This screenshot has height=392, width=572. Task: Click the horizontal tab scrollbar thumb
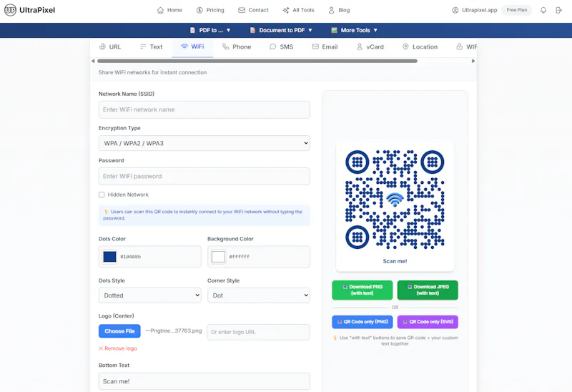(x=257, y=61)
